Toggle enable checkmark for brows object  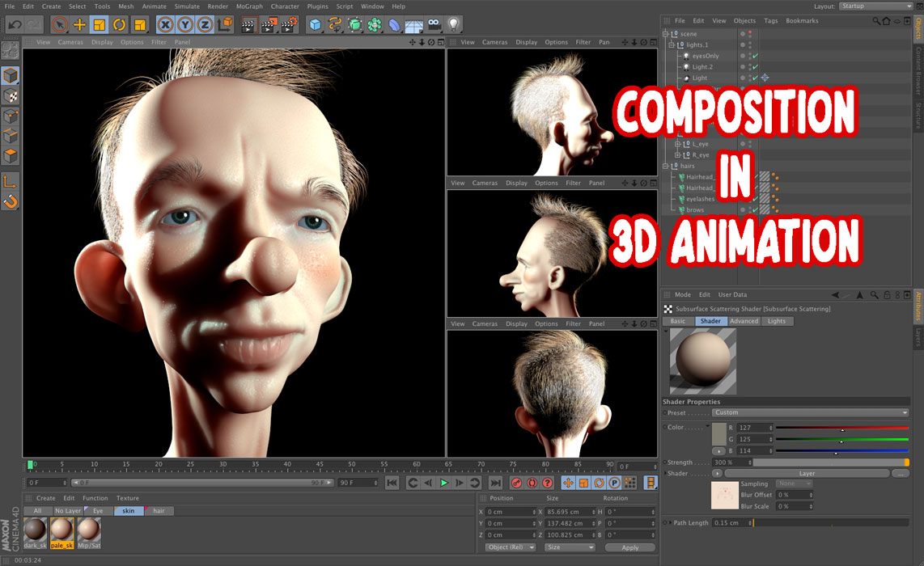[755, 209]
